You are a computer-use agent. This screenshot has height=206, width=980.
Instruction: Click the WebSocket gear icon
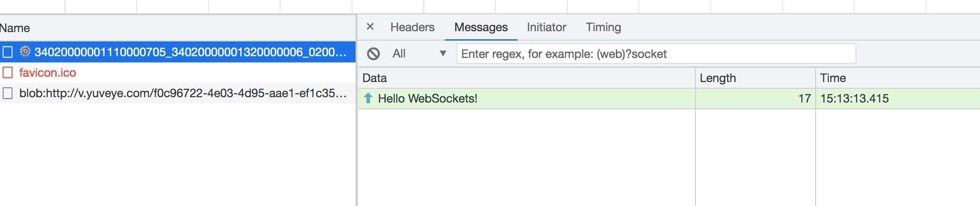click(x=25, y=52)
